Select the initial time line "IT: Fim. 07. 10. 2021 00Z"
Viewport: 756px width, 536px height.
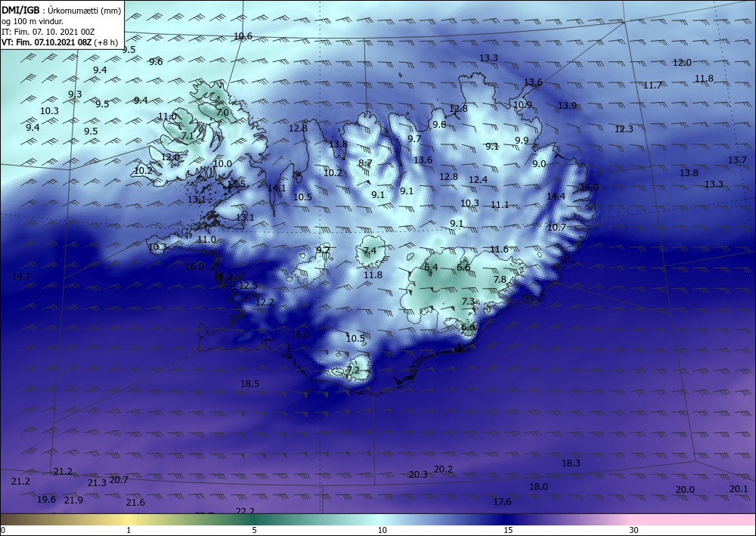point(48,32)
